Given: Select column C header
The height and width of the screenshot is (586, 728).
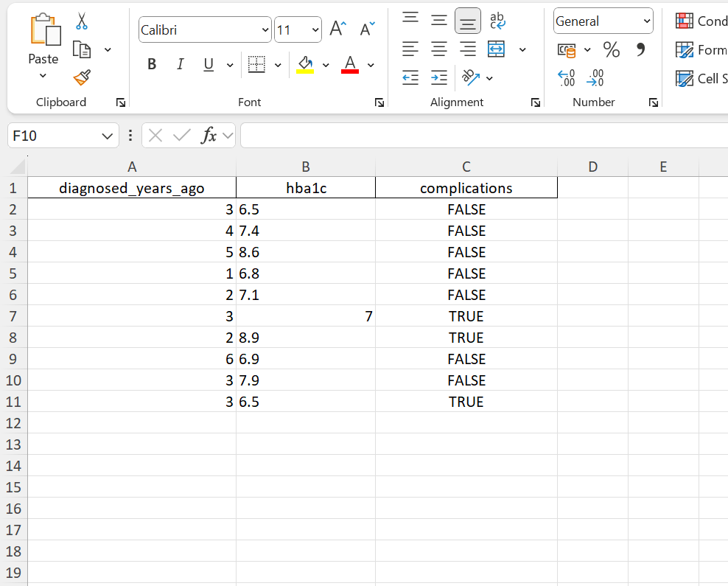Looking at the screenshot, I should pos(466,167).
